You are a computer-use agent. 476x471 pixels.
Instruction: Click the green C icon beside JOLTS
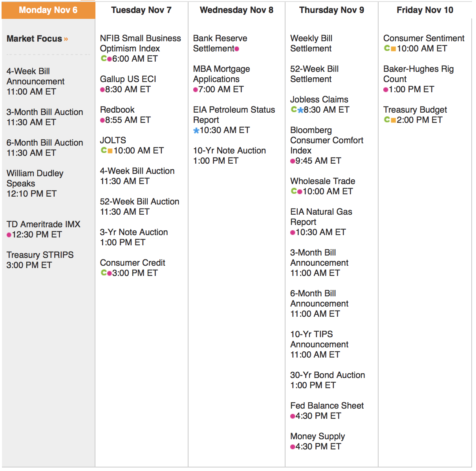pos(104,150)
